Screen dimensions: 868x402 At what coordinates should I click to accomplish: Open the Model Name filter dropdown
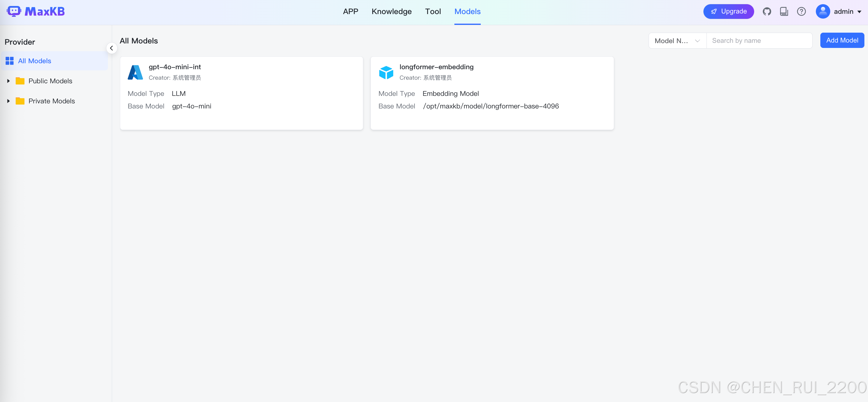point(677,41)
